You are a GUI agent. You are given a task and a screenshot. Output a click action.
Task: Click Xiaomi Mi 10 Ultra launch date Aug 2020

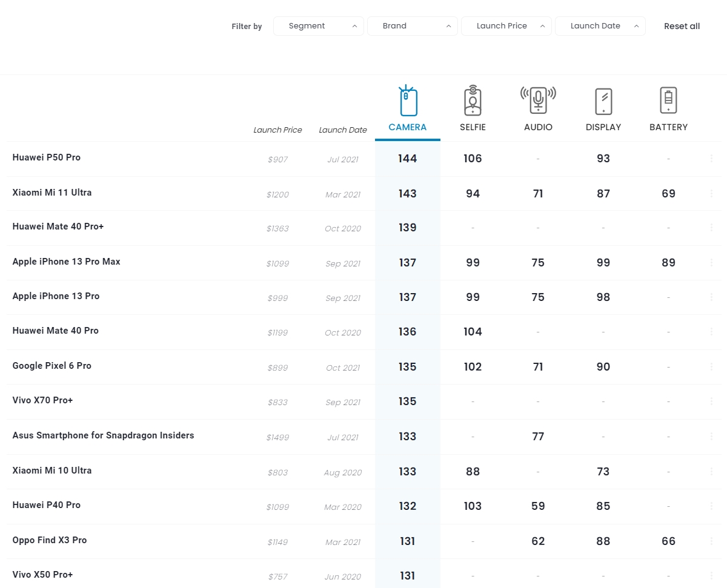[x=343, y=472]
